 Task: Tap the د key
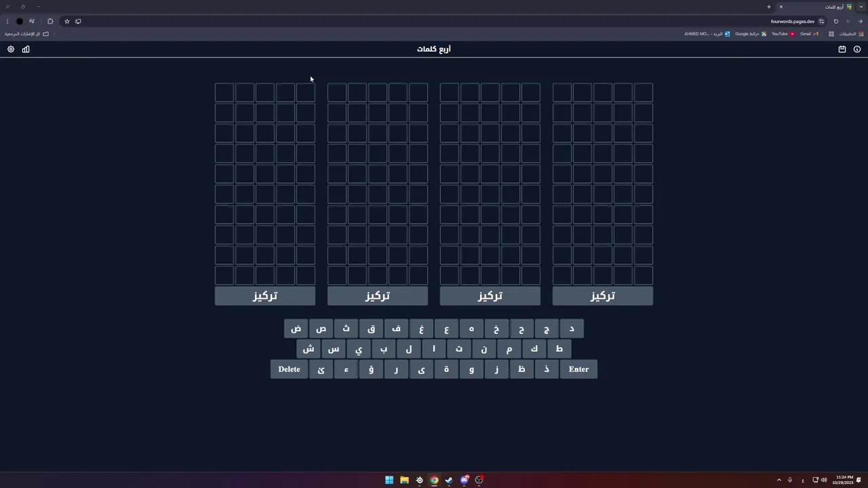[572, 329]
